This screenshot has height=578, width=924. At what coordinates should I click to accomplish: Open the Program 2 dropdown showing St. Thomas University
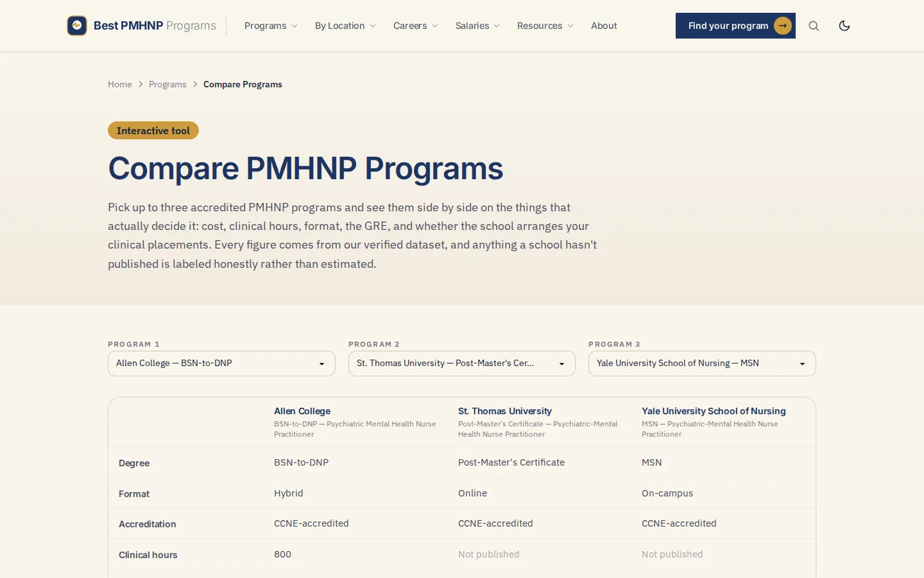pos(462,363)
